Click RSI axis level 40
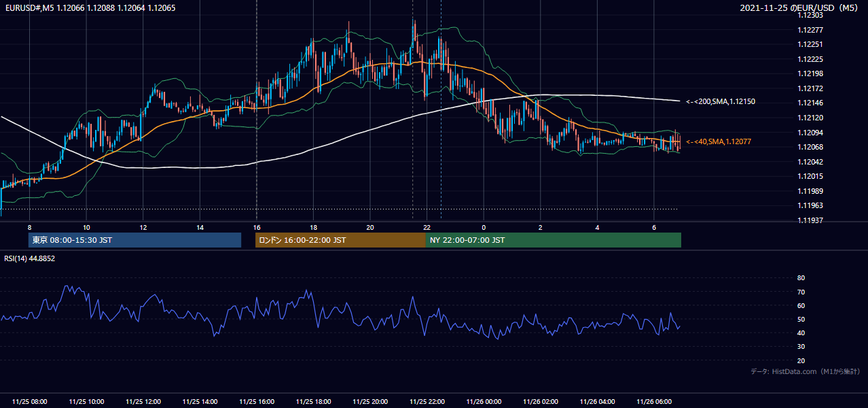The image size is (868, 408). [x=801, y=333]
